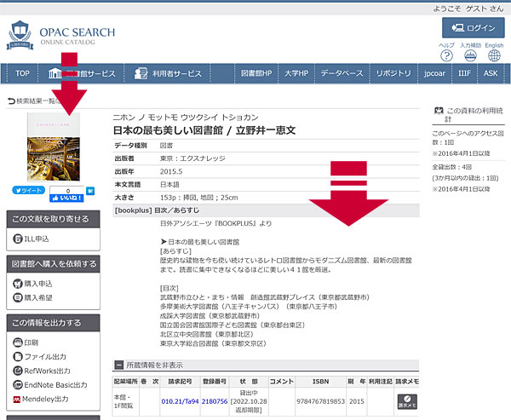Click the blue bookmark icon beside like count
This screenshot has width=511, height=420.
[90, 191]
